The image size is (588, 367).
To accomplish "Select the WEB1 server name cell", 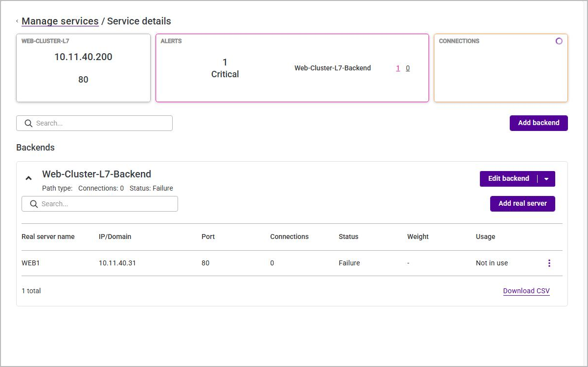I will pos(31,263).
